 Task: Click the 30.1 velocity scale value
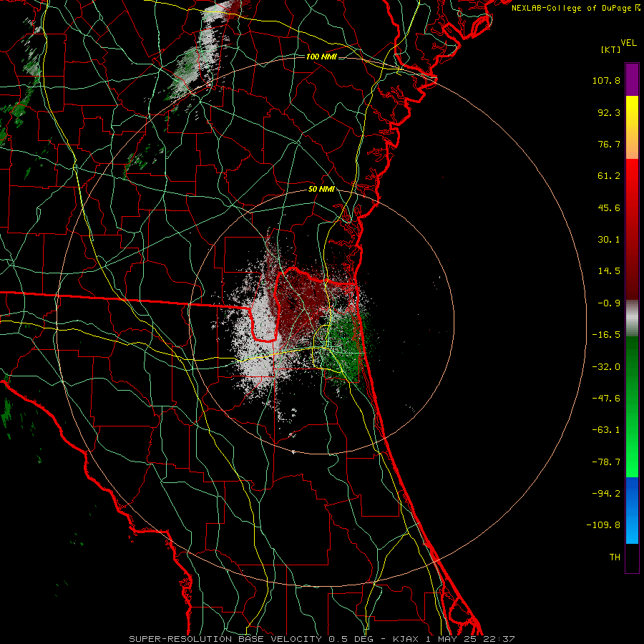(x=609, y=240)
